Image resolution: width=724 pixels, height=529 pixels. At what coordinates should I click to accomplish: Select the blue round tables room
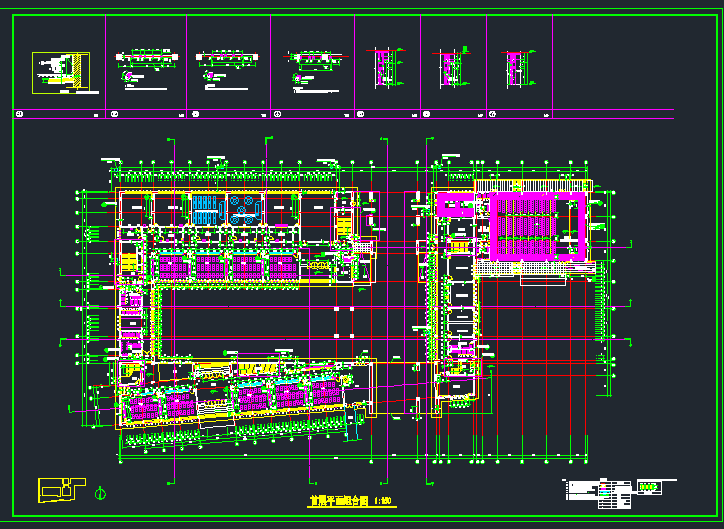click(x=243, y=208)
